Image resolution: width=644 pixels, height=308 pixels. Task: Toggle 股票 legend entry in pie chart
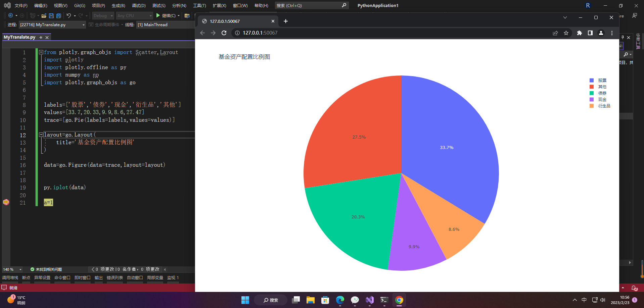[x=598, y=81]
